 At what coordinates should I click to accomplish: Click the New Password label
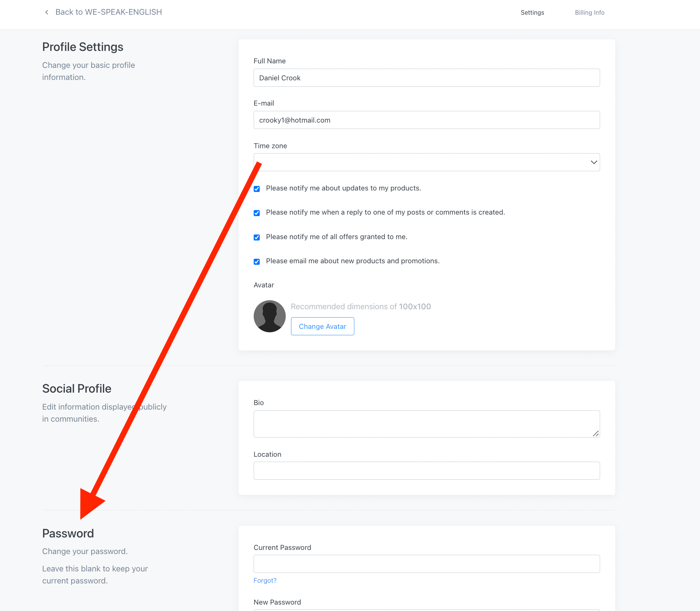click(x=277, y=602)
